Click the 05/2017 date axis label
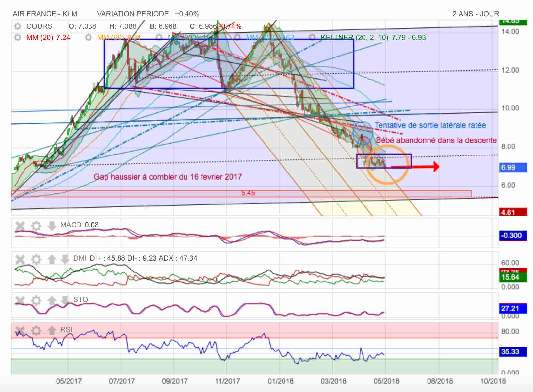This screenshot has height=392, width=533. [x=69, y=381]
